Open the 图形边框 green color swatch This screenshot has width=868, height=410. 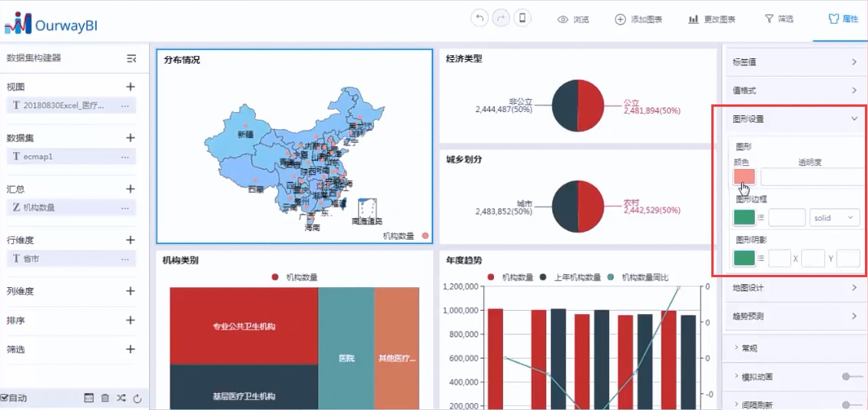click(x=744, y=217)
